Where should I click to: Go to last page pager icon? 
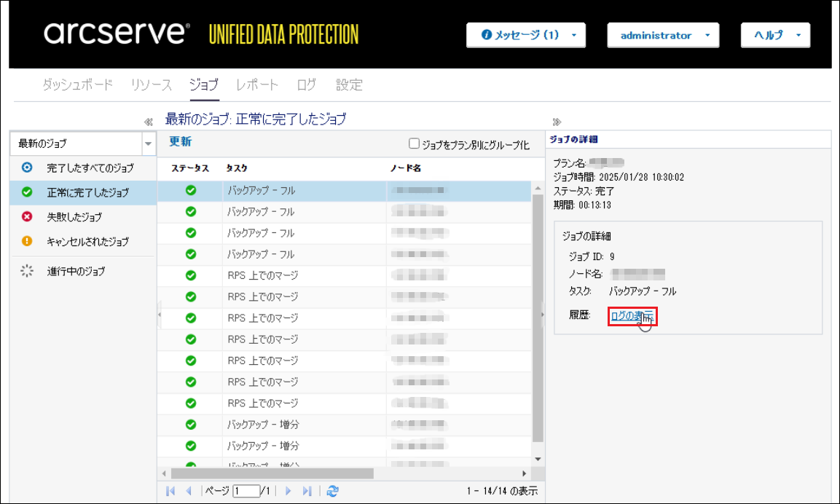click(307, 491)
